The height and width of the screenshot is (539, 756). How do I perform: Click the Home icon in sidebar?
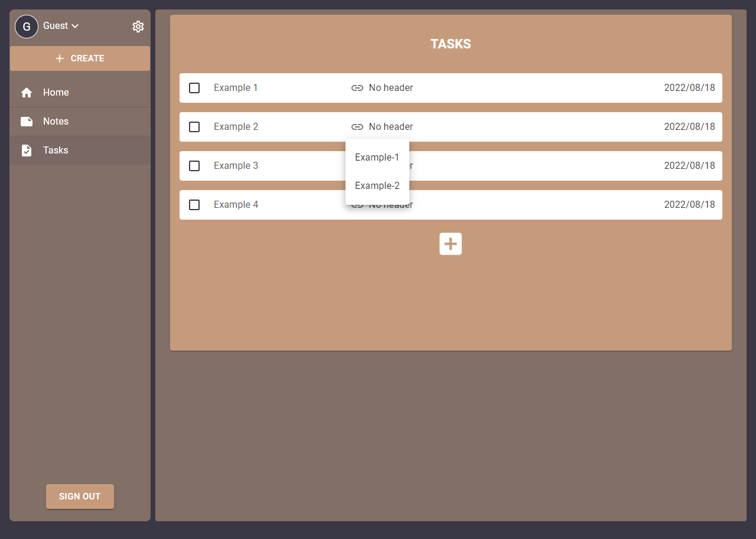coord(26,92)
